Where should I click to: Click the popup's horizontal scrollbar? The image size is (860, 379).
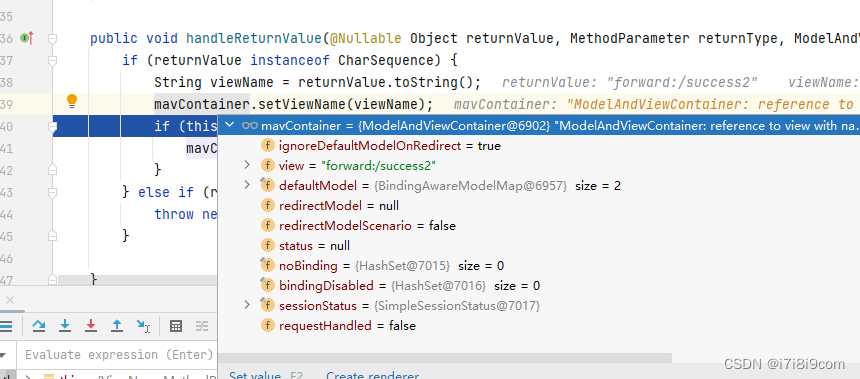tap(445, 358)
